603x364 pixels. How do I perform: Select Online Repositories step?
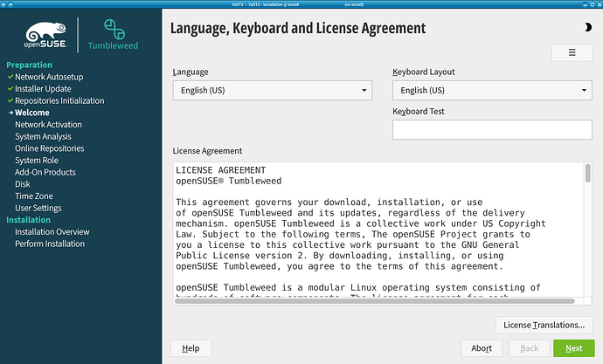pyautogui.click(x=50, y=148)
